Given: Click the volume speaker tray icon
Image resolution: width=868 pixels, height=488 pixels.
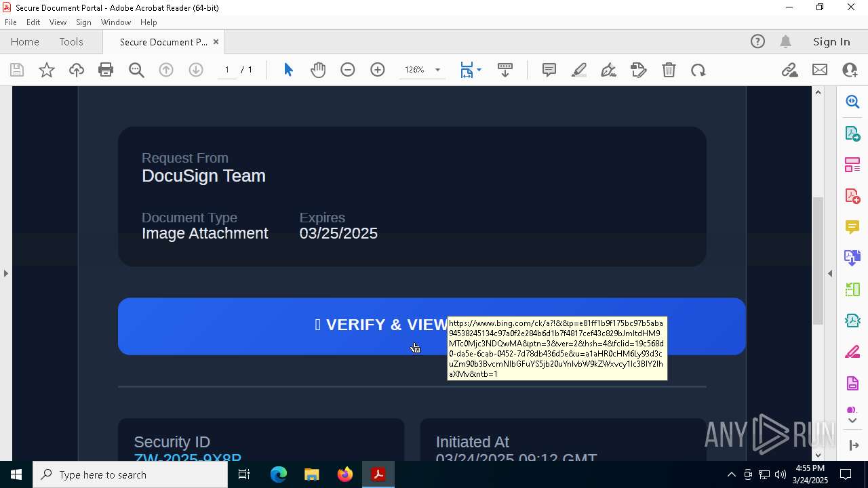Looking at the screenshot, I should tap(780, 474).
